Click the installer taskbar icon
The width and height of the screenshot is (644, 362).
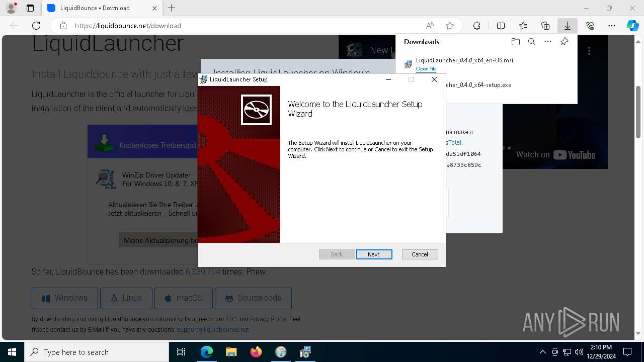click(x=305, y=352)
